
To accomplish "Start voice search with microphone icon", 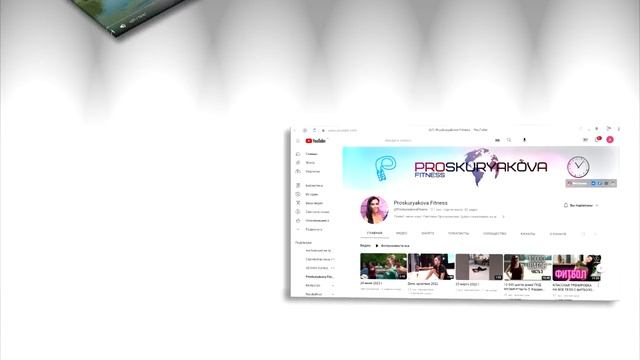I will tap(524, 140).
